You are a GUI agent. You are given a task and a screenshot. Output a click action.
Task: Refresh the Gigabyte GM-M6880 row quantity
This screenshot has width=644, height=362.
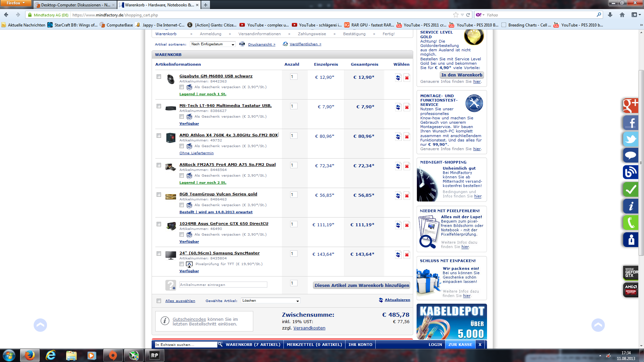398,78
